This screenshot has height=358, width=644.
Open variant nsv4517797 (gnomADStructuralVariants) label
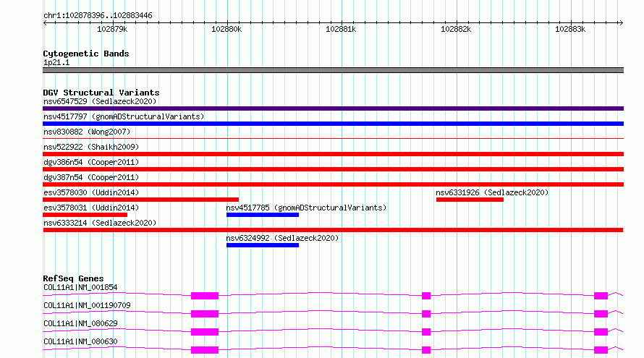pos(124,116)
